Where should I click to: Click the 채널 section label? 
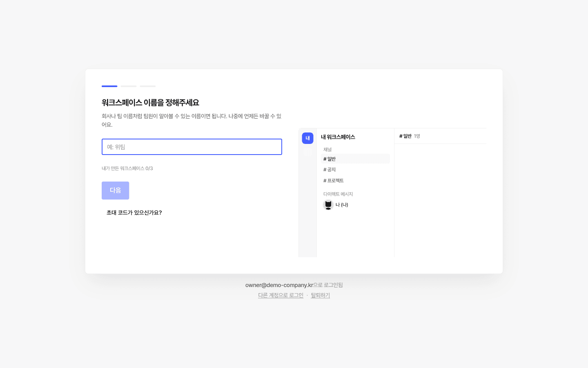327,150
